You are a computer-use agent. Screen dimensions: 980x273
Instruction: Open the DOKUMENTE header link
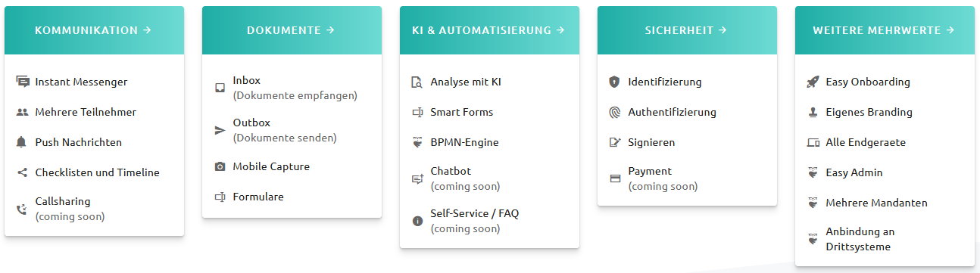(292, 30)
